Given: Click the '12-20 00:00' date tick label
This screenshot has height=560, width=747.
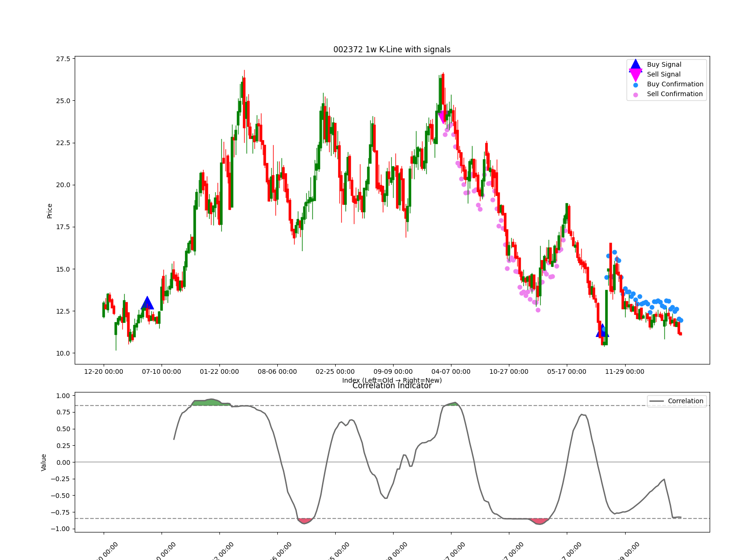Looking at the screenshot, I should click(104, 371).
